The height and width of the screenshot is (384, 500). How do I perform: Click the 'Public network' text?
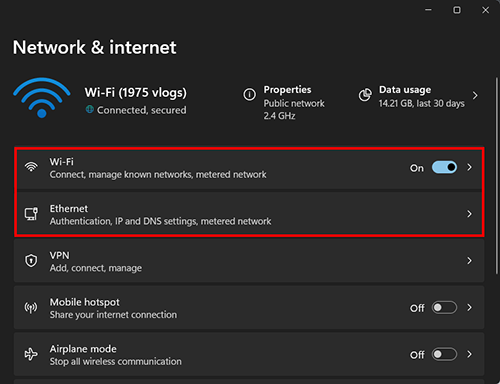pyautogui.click(x=294, y=103)
